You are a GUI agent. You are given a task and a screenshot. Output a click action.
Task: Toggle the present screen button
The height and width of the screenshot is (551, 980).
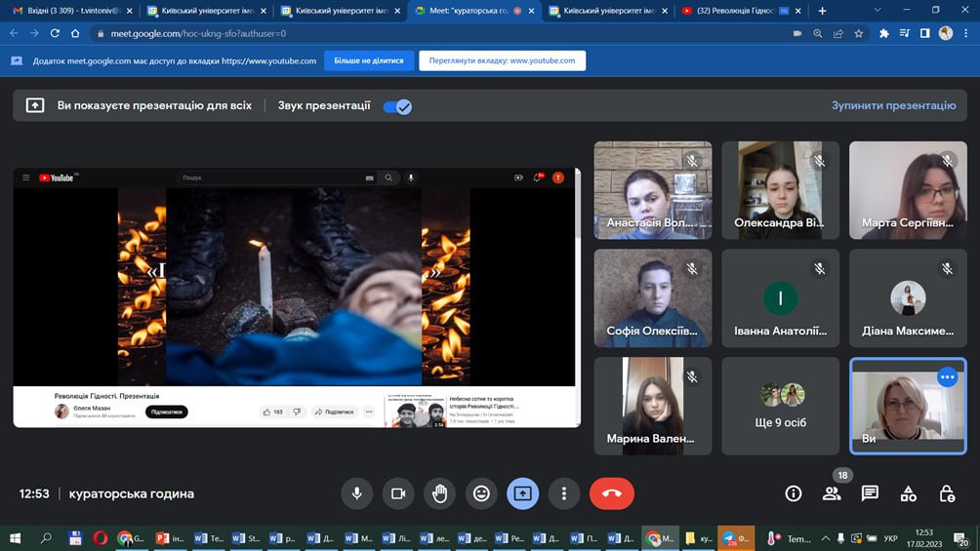[x=522, y=493]
